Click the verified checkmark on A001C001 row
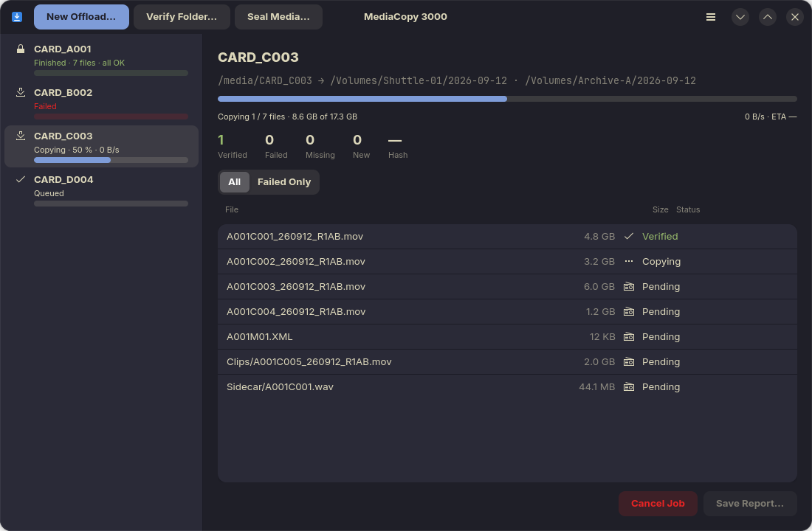This screenshot has width=812, height=531. (629, 237)
